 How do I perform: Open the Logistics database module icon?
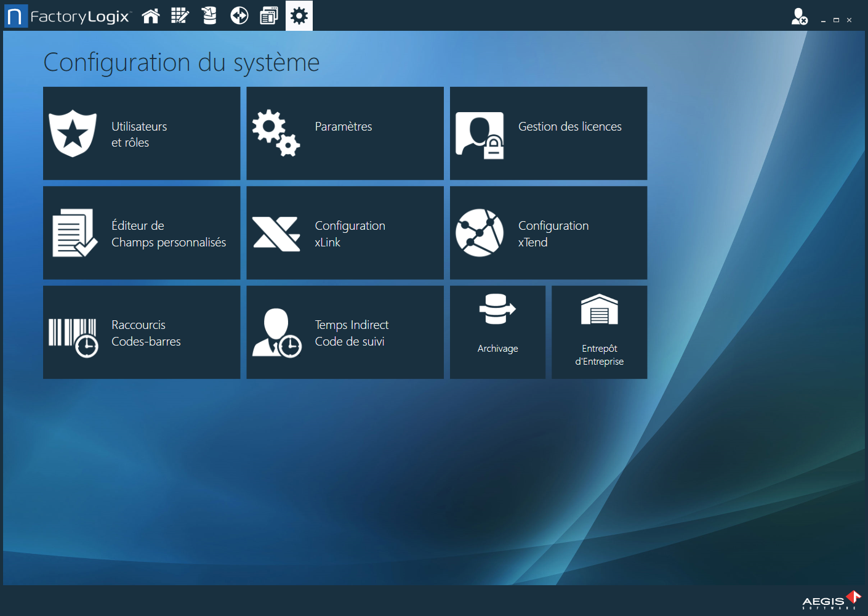pos(209,15)
